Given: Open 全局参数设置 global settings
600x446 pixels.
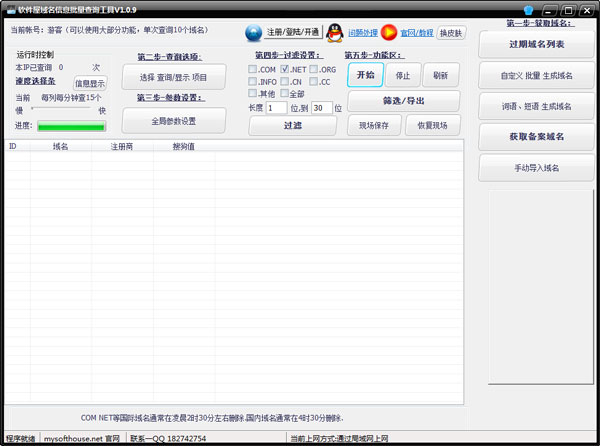Looking at the screenshot, I should (x=174, y=121).
